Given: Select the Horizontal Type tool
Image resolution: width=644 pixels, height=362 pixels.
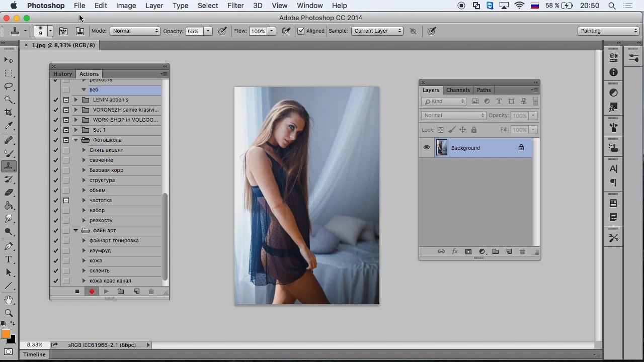Looking at the screenshot, I should 9,259.
